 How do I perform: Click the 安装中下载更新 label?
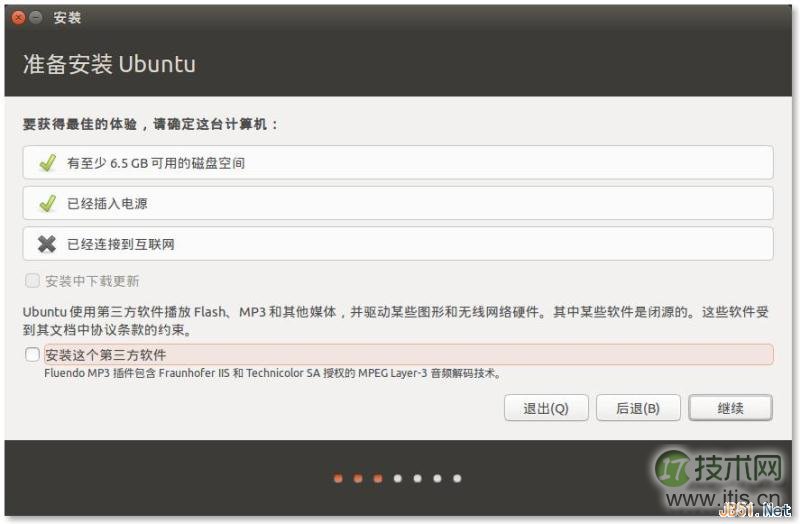tap(92, 281)
